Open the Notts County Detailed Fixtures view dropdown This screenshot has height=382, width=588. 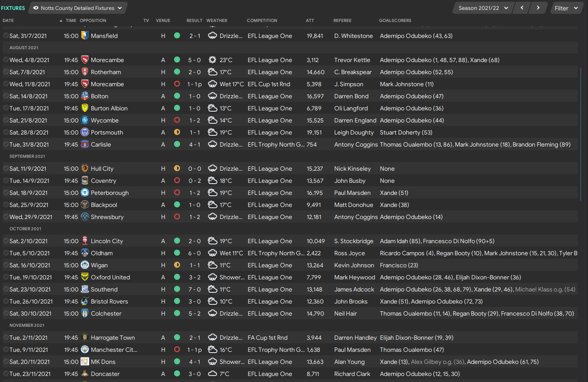coord(78,8)
